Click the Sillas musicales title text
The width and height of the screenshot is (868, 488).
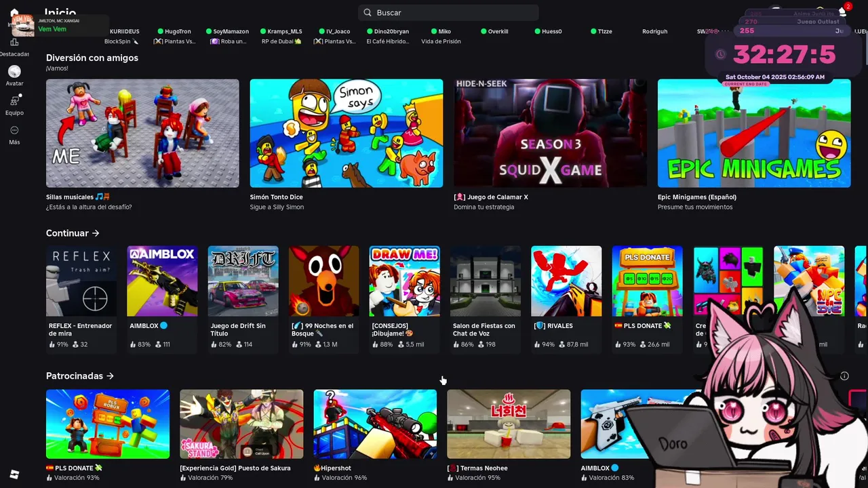coord(78,197)
